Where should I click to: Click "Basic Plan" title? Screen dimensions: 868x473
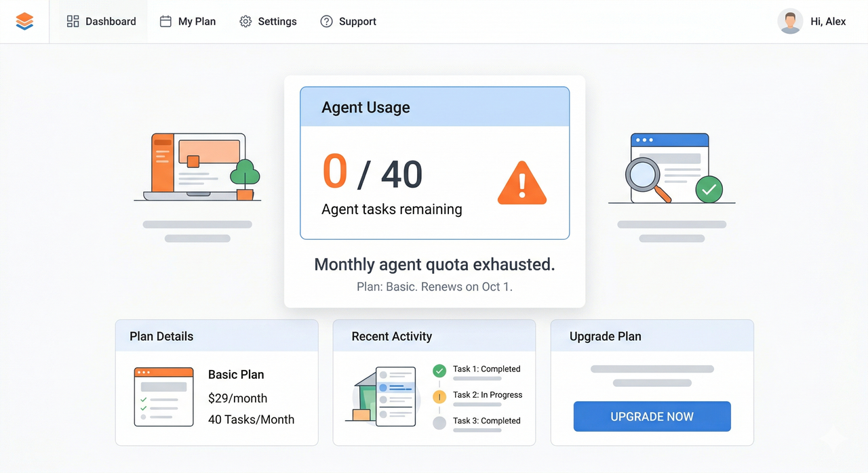coord(236,375)
